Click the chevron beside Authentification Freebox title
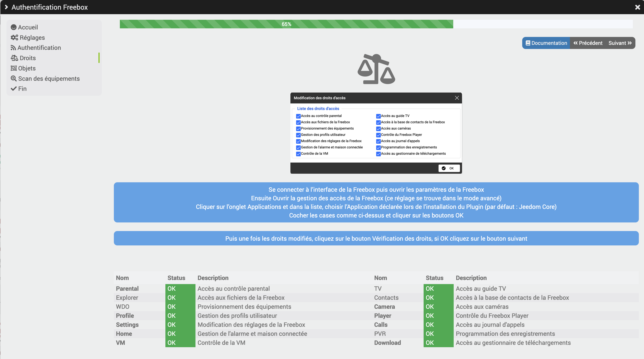The width and height of the screenshot is (644, 359). 6,7
